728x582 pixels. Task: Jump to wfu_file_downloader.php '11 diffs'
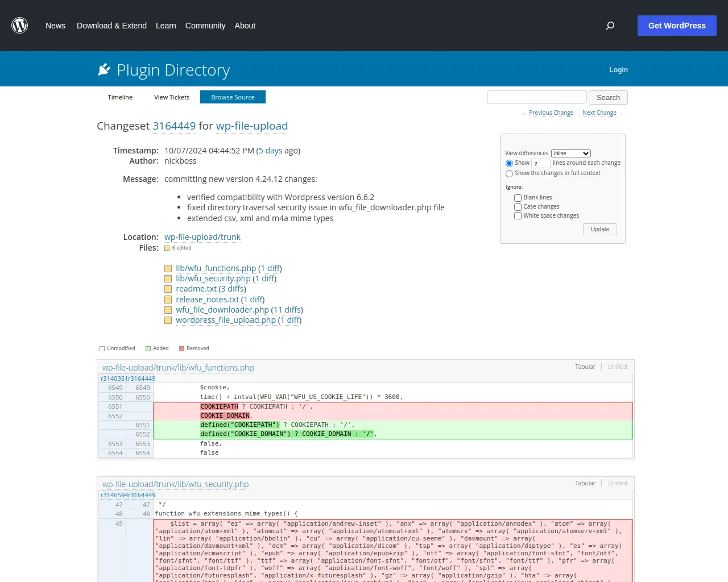(x=287, y=310)
